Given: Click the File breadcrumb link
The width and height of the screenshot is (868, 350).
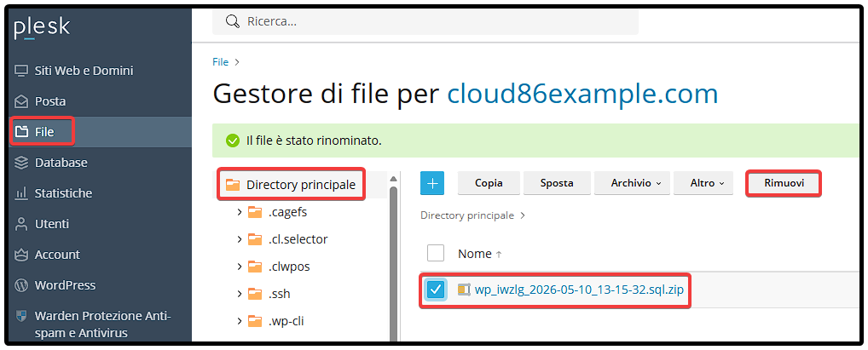Looking at the screenshot, I should 220,62.
